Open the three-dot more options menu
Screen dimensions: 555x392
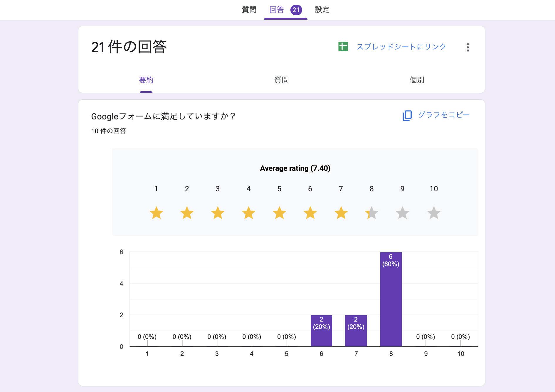[x=468, y=47]
